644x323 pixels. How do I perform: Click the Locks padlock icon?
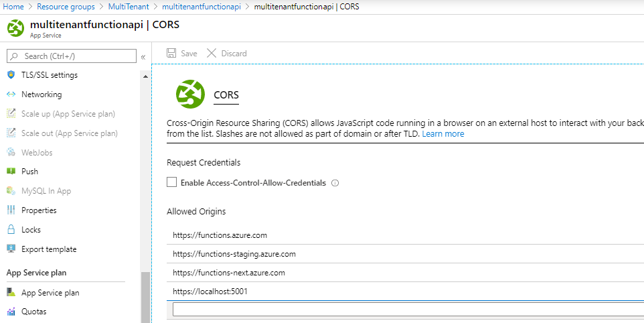11,229
